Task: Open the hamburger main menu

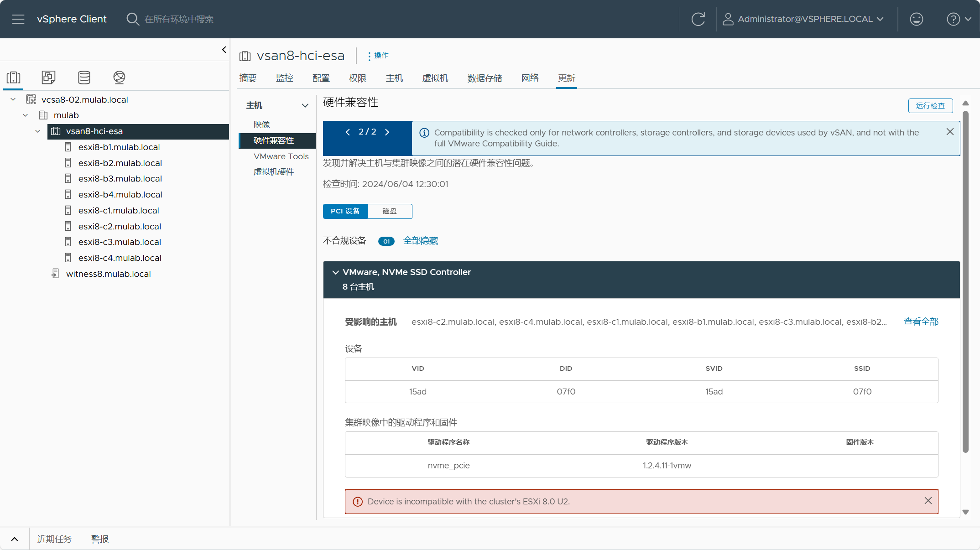Action: click(x=18, y=19)
